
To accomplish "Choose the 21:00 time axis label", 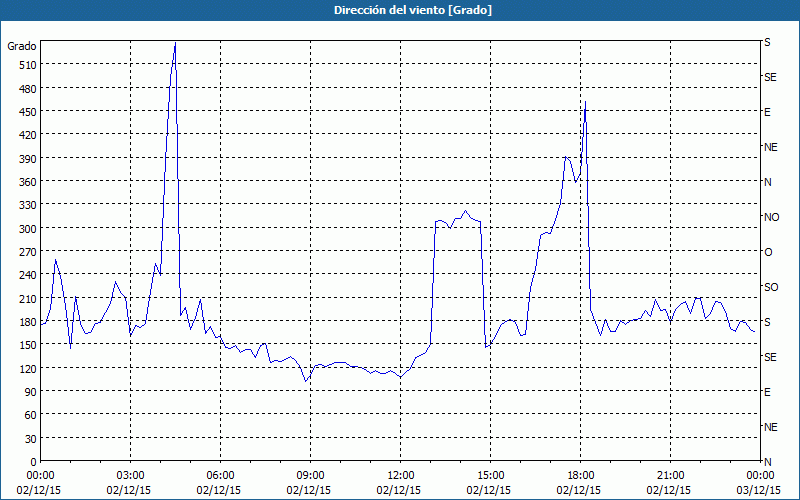I will click(670, 476).
